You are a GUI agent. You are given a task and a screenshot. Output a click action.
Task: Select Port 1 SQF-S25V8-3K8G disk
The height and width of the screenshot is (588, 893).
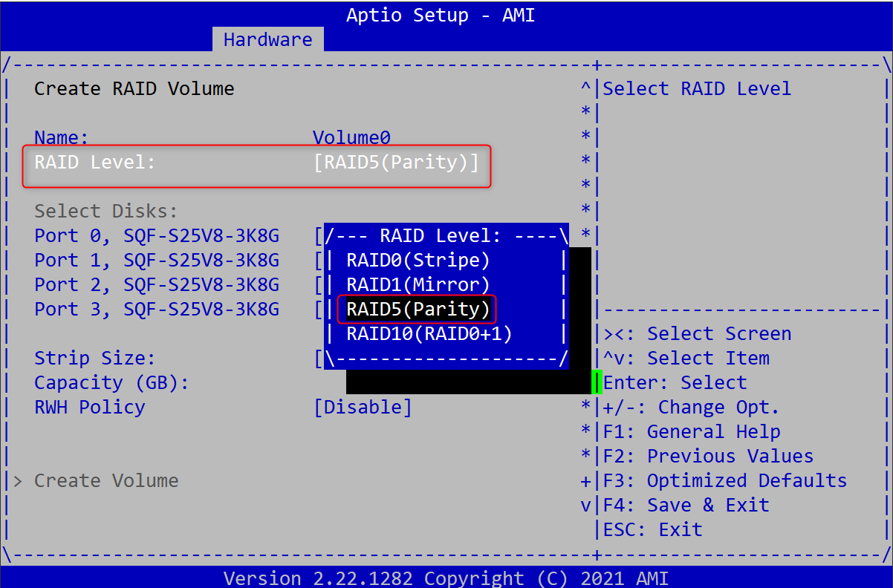[156, 261]
